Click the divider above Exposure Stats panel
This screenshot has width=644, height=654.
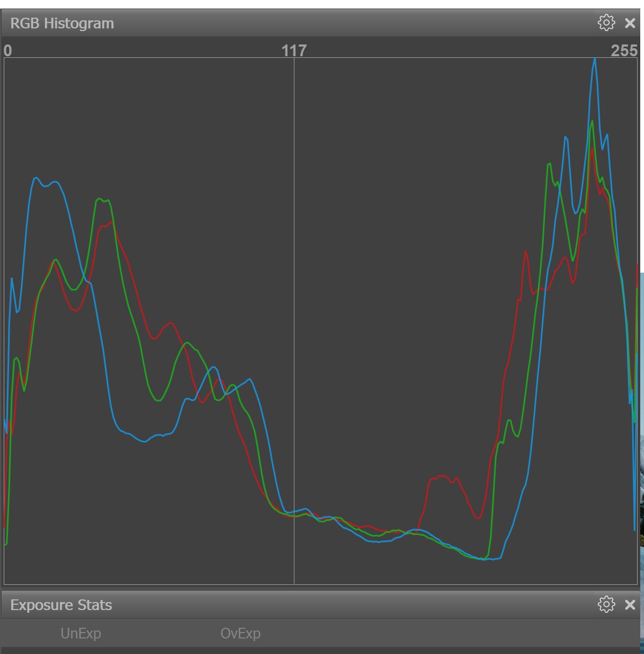321,588
